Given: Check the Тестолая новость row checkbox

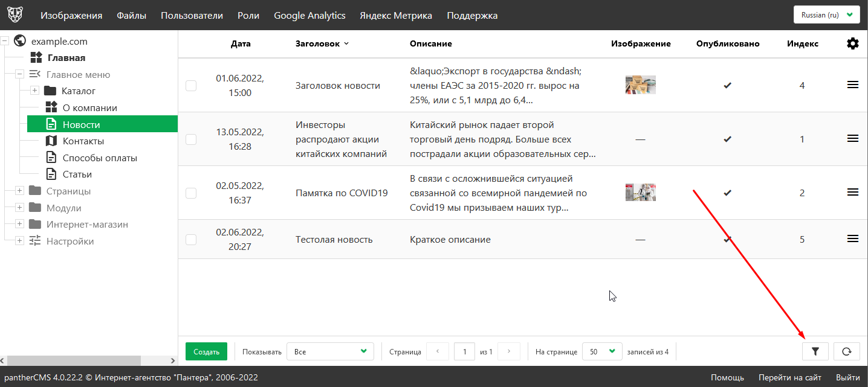Looking at the screenshot, I should 191,240.
